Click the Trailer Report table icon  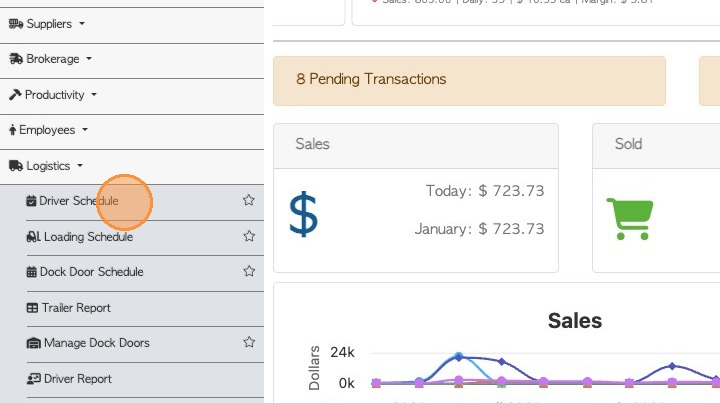[32, 308]
